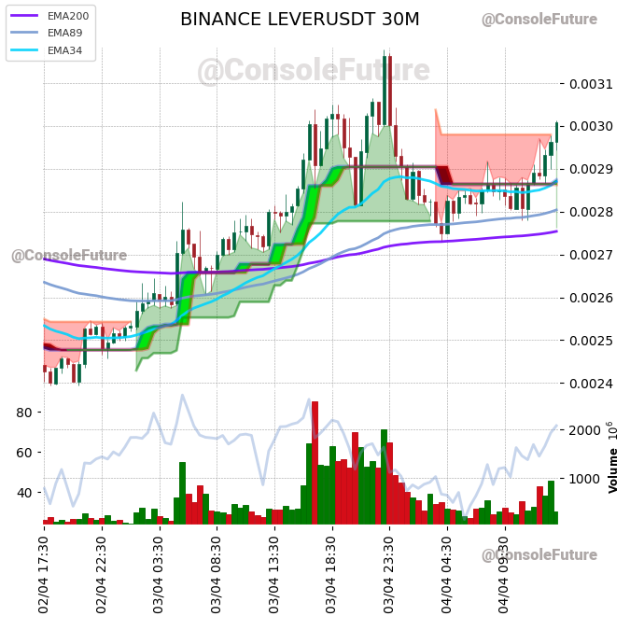Click the 0.0029 price axis label

pos(591,169)
